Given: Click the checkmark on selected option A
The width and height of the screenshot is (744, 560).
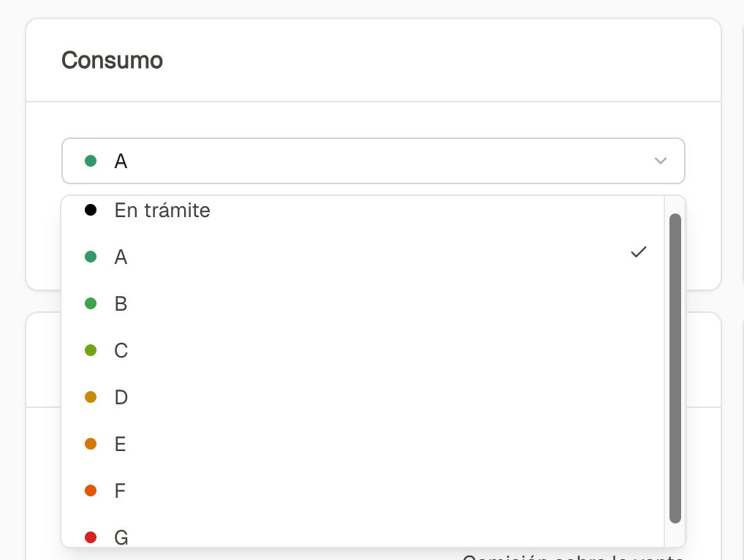Looking at the screenshot, I should pyautogui.click(x=638, y=252).
